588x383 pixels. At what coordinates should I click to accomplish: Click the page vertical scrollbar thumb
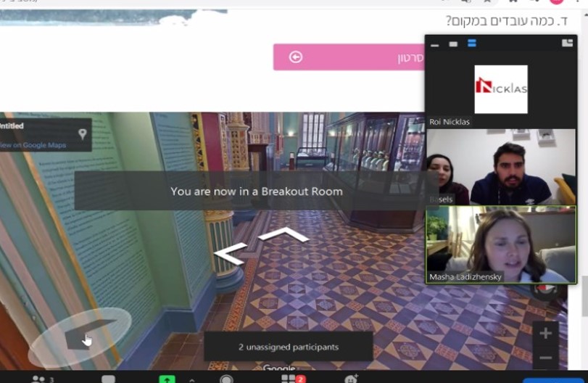(x=584, y=297)
